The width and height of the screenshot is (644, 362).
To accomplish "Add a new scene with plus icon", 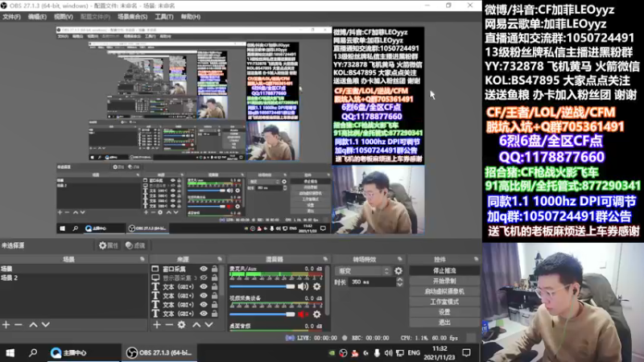I will tap(6, 325).
